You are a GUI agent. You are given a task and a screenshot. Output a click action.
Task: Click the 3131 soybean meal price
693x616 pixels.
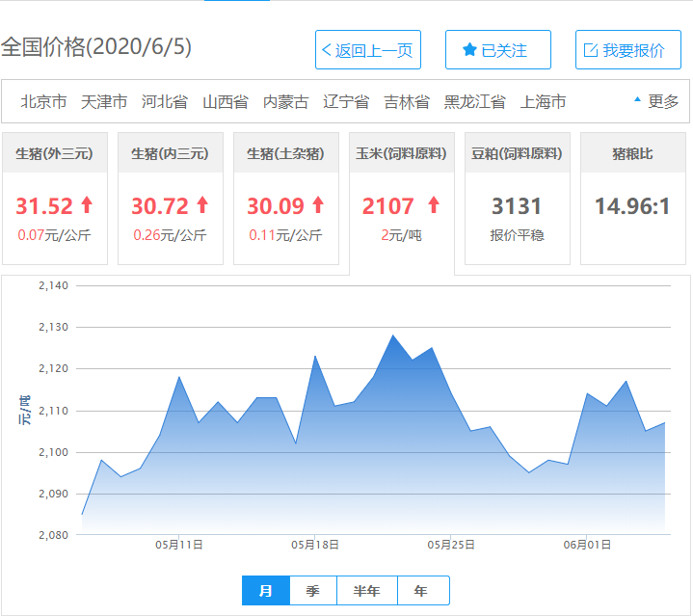[517, 206]
